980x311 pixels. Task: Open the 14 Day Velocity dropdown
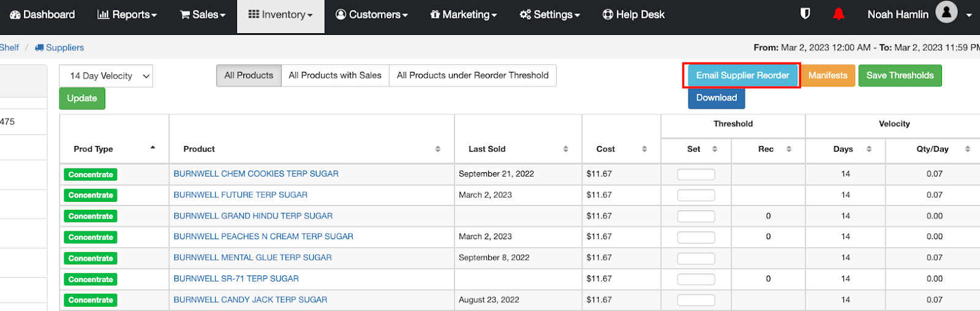tap(106, 76)
